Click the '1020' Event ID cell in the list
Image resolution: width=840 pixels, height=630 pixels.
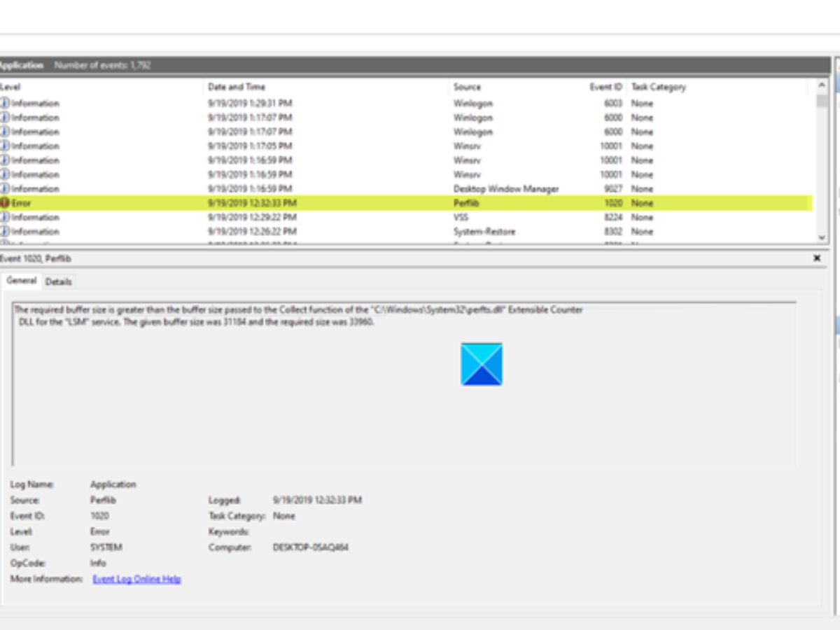pyautogui.click(x=613, y=203)
